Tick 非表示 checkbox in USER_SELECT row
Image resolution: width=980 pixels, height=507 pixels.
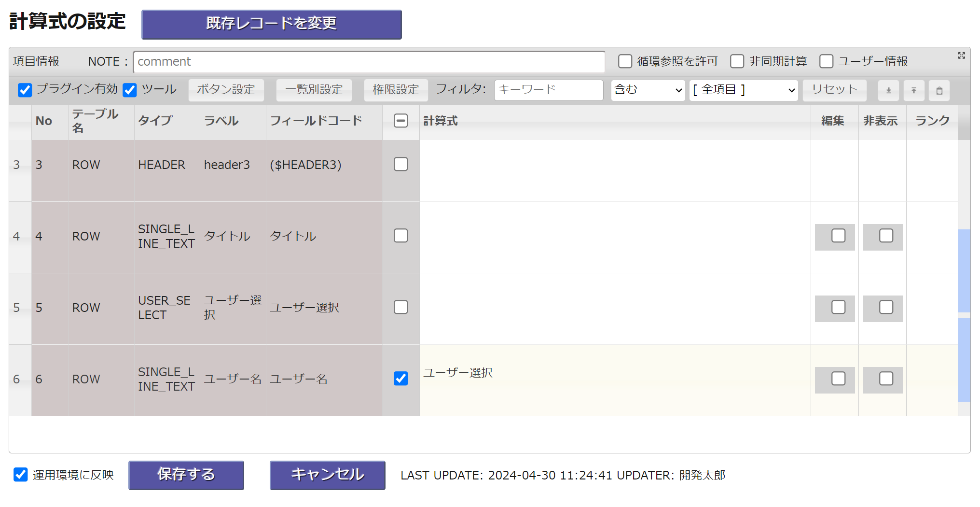point(886,307)
